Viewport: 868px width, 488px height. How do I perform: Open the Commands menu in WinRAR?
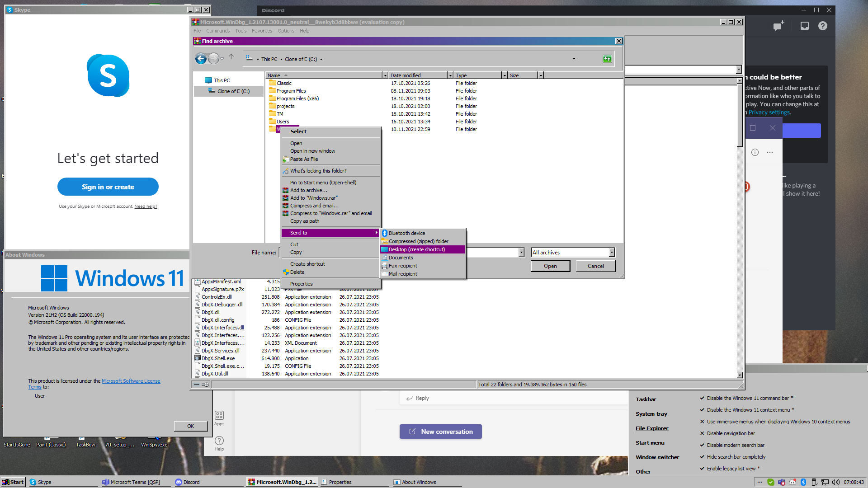[x=218, y=31]
